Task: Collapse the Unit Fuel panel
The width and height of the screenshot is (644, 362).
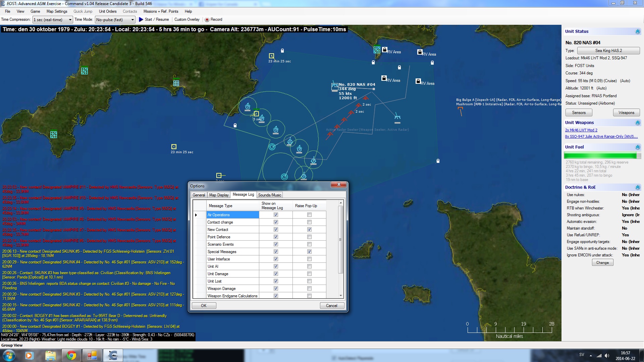Action: click(x=638, y=147)
